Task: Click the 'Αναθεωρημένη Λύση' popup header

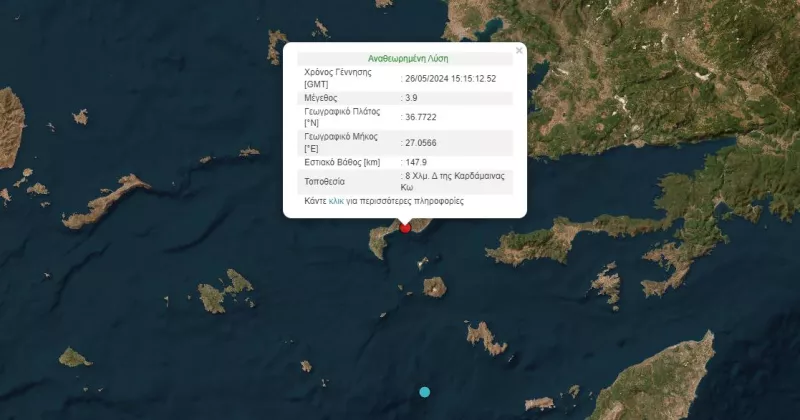Action: point(408,59)
